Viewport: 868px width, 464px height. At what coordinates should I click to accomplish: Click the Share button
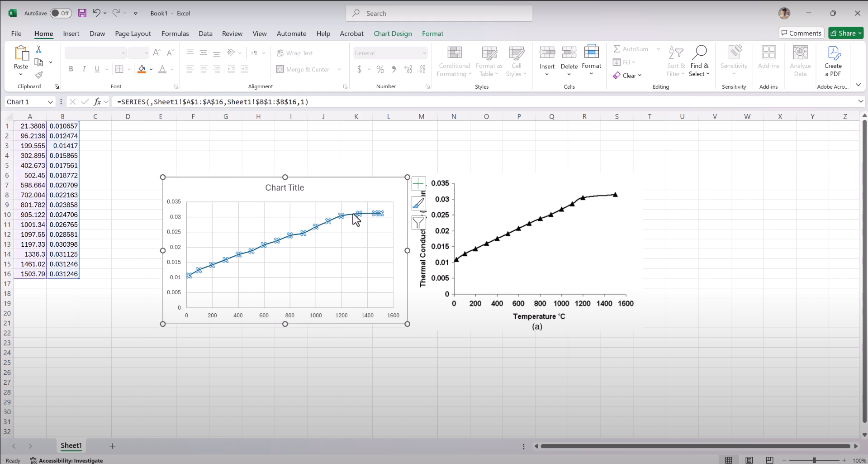point(845,33)
